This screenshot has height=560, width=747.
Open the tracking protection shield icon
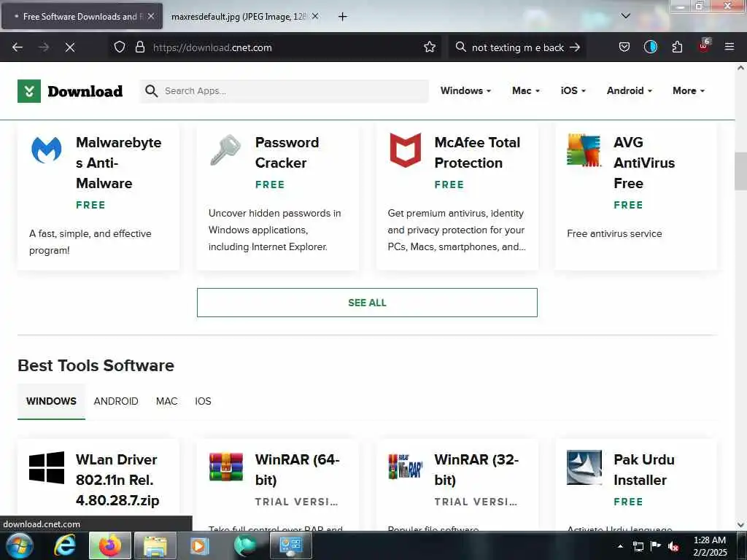(x=120, y=47)
